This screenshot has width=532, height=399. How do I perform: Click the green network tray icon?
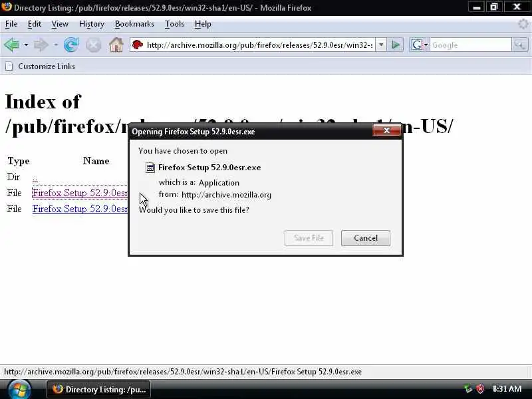(468, 389)
